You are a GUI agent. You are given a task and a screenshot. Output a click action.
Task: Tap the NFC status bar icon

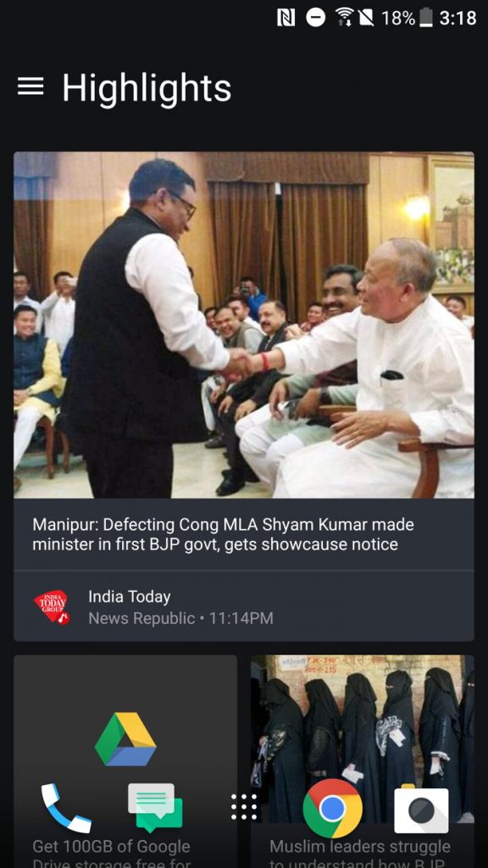click(286, 19)
